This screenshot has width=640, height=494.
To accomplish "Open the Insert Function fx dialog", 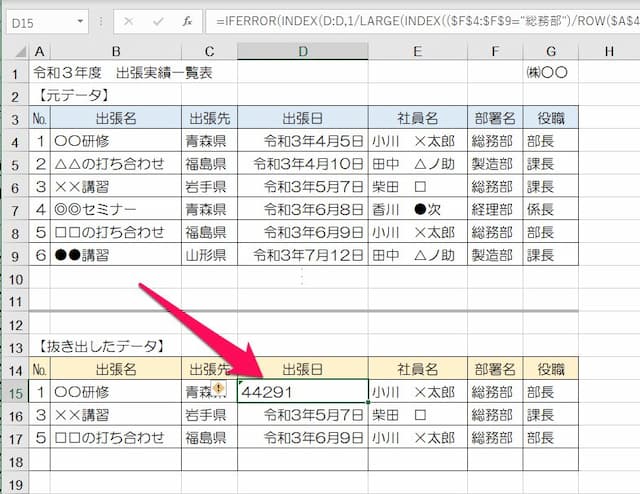I will [x=187, y=21].
